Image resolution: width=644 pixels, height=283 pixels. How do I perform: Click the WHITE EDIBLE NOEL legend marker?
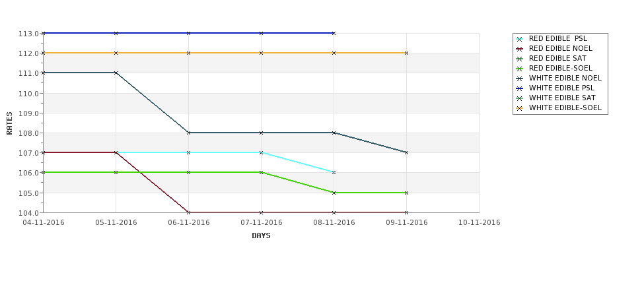[x=520, y=79]
